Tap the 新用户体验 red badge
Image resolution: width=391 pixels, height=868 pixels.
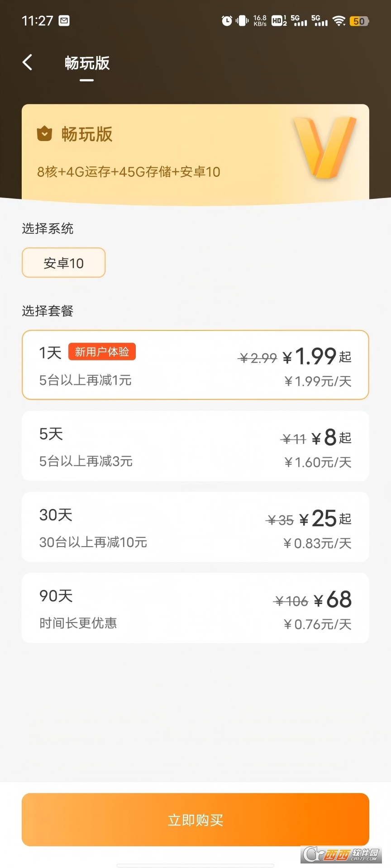coord(102,352)
